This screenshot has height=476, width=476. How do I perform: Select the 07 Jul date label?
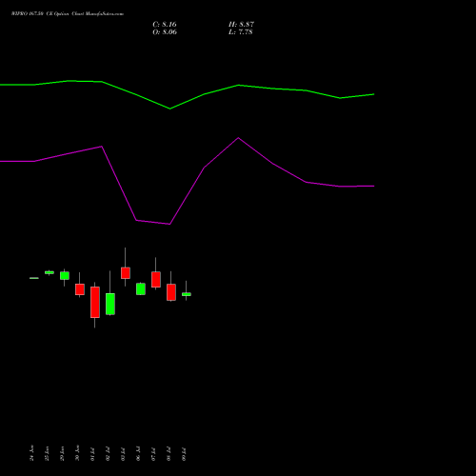pyautogui.click(x=153, y=454)
